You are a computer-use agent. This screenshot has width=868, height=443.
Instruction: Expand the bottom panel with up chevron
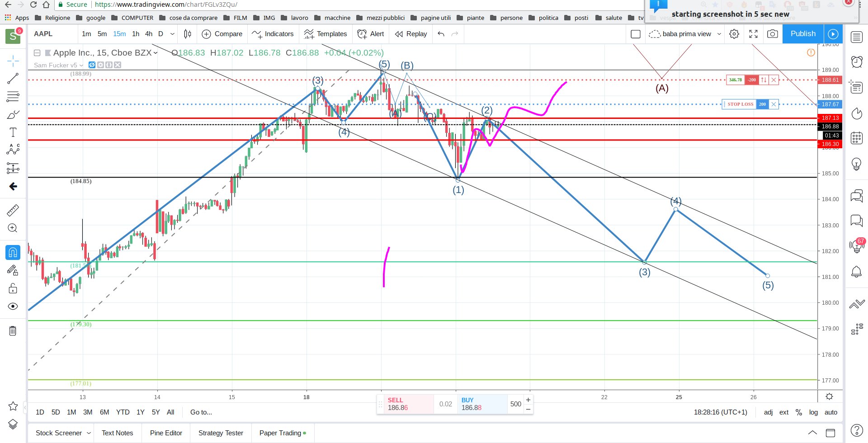812,433
